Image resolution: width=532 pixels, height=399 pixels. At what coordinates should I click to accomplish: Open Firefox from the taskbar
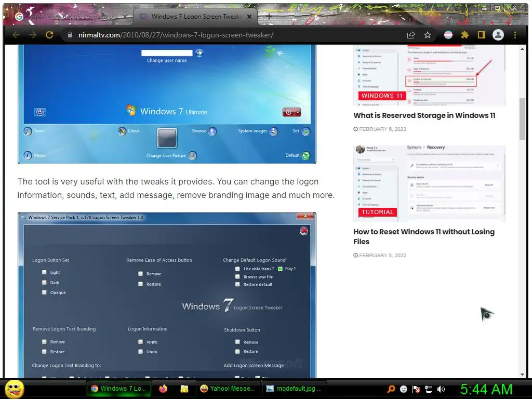point(163,389)
